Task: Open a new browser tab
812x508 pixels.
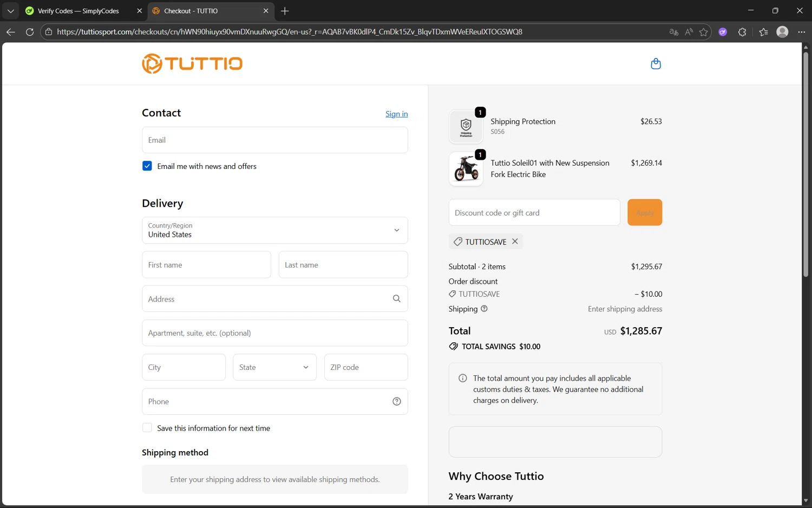Action: [285, 11]
